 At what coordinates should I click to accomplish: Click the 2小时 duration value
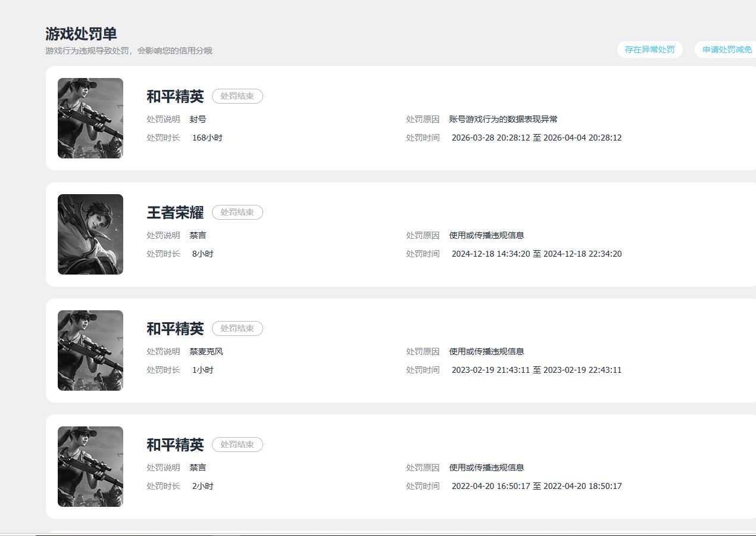pos(202,486)
